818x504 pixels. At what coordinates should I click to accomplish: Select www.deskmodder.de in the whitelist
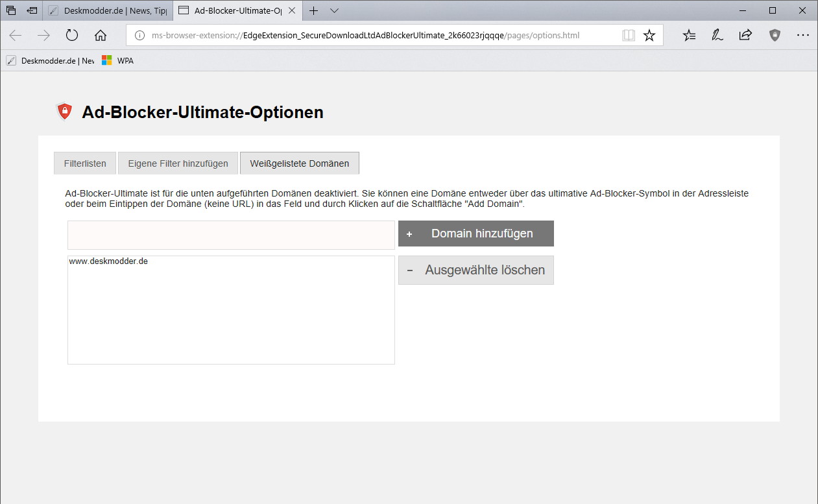pyautogui.click(x=108, y=261)
